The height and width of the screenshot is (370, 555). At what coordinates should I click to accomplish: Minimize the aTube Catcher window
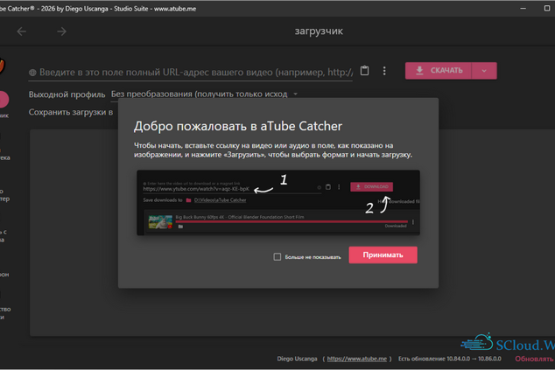pos(523,8)
